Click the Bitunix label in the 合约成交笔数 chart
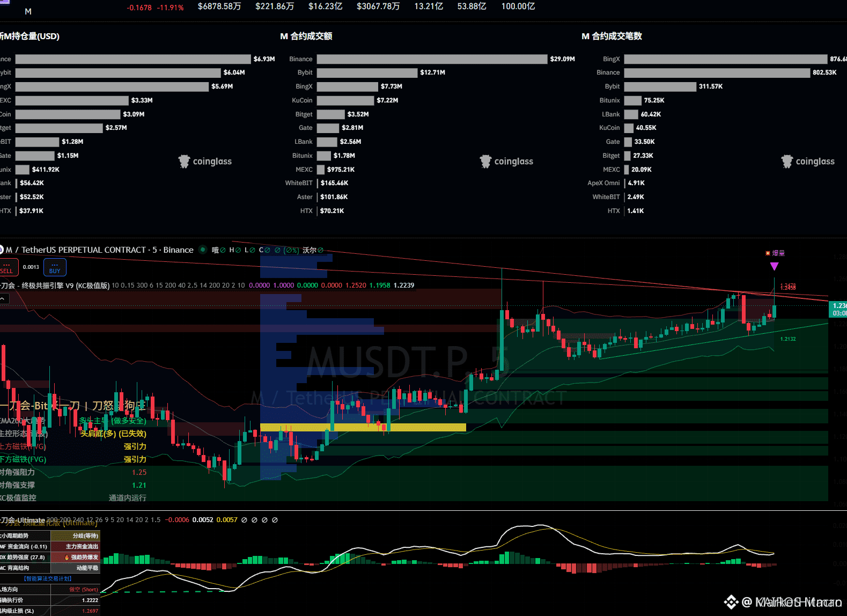Image resolution: width=847 pixels, height=616 pixels. [x=609, y=100]
